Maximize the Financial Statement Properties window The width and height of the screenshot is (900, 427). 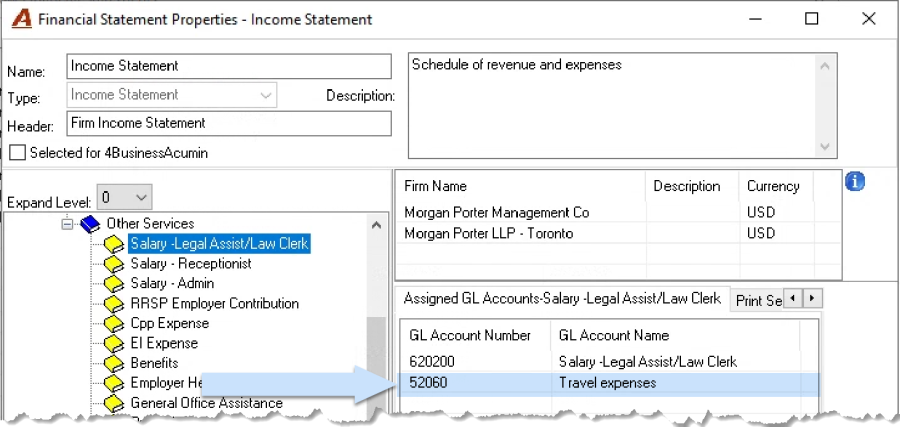(811, 19)
